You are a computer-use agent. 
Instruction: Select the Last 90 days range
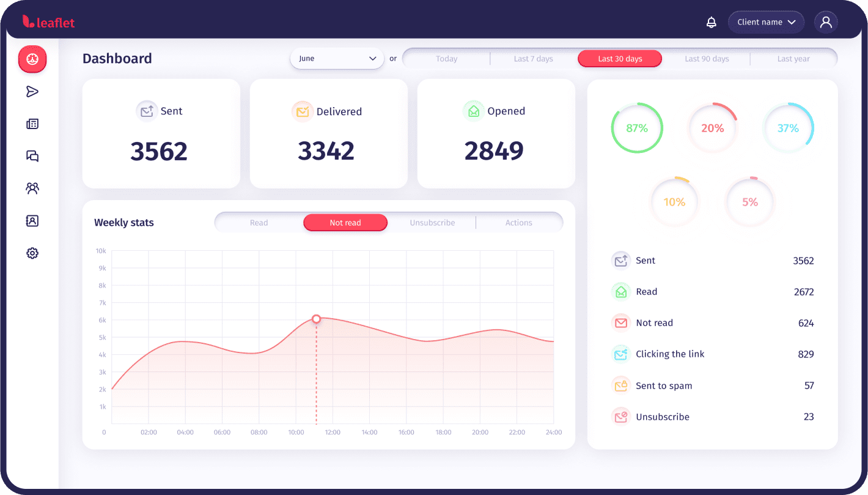tap(707, 59)
